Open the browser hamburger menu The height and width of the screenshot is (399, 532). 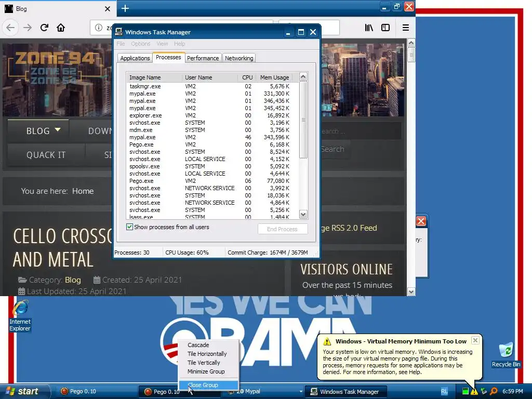[405, 28]
